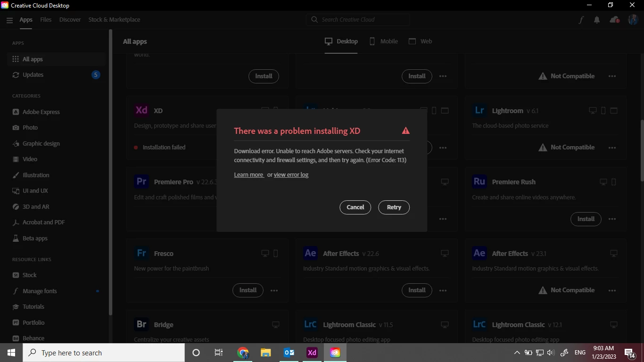Click the After Effects v 23.1 logo
Viewport: 644px width, 362px height.
click(x=479, y=253)
